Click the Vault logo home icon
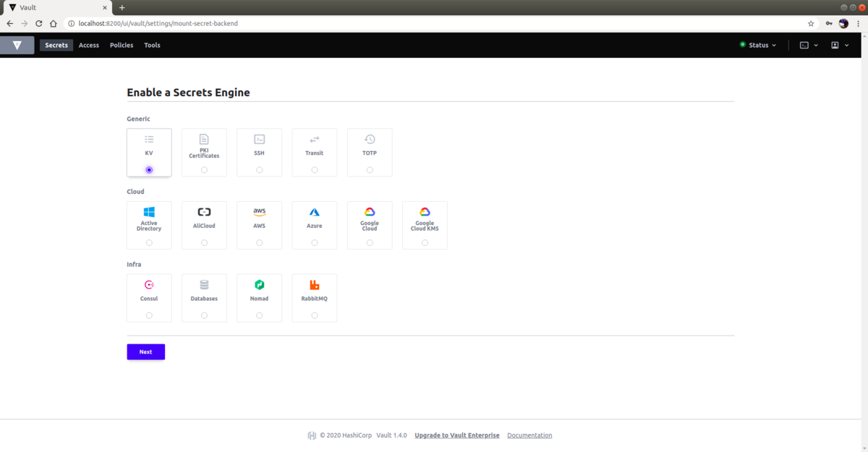 (x=17, y=45)
